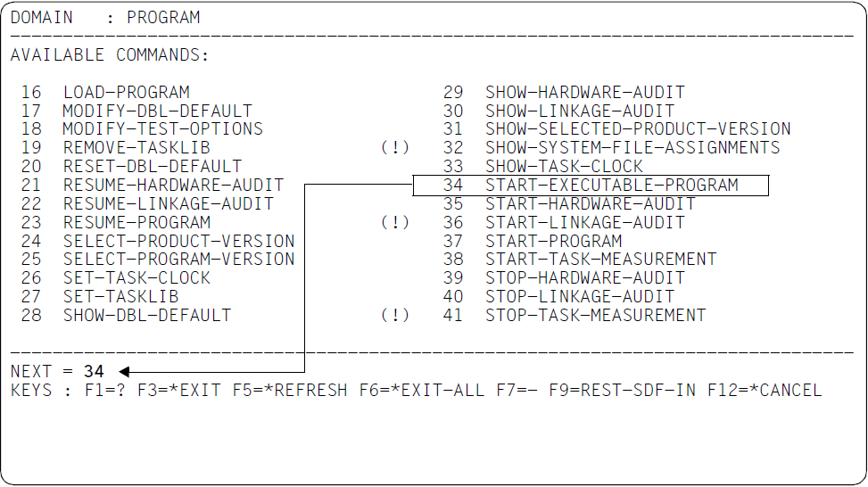
Task: Click the F5=*REFRESH key label
Action: pos(290,390)
